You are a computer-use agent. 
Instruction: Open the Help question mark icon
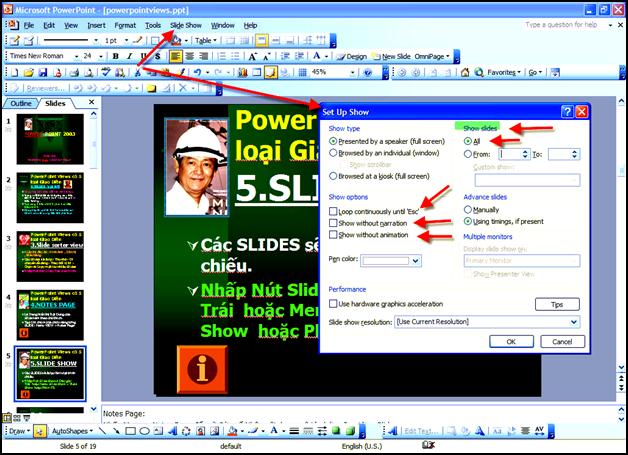pyautogui.click(x=367, y=72)
